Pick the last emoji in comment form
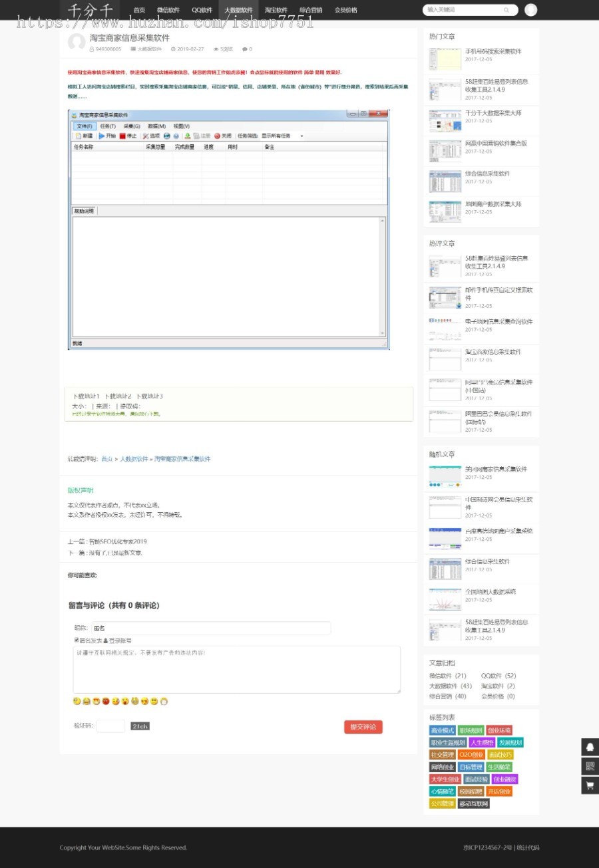The image size is (599, 868). tap(164, 701)
